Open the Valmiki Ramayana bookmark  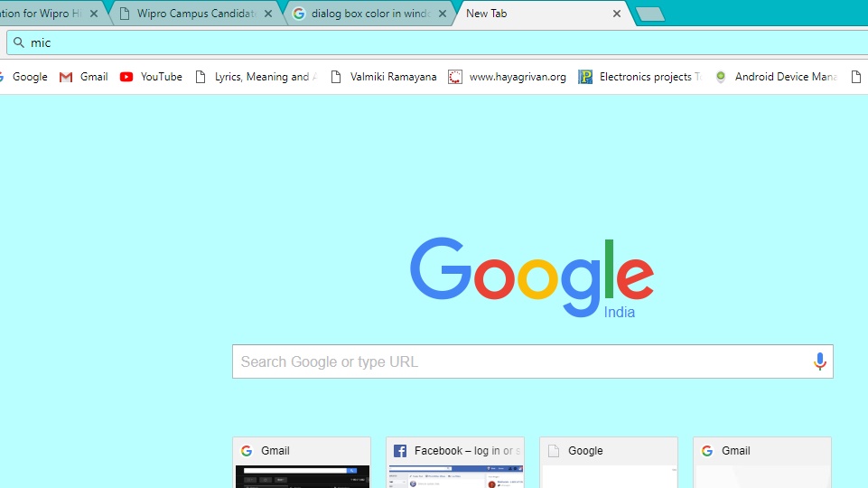click(x=384, y=77)
